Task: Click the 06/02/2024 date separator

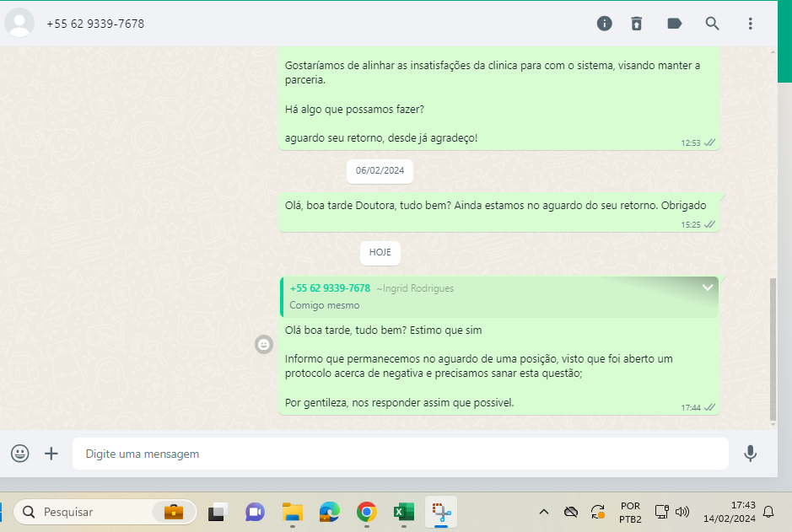Action: 380,170
